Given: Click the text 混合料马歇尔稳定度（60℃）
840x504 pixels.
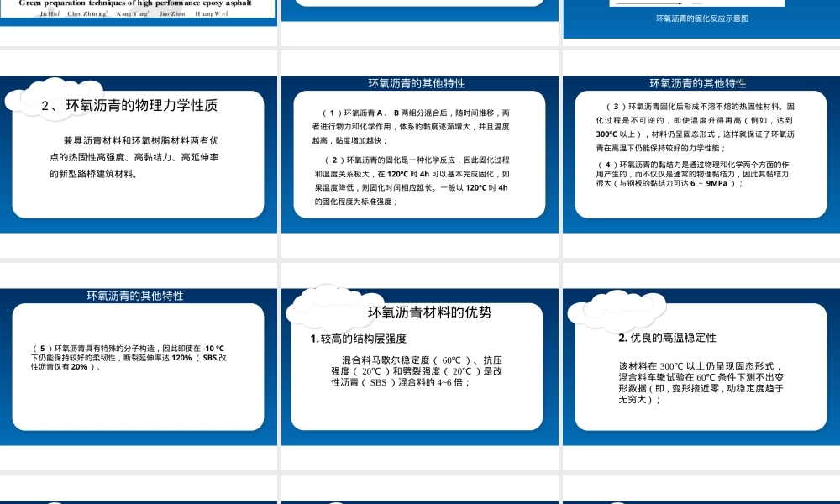Looking at the screenshot, I should click(x=407, y=360).
